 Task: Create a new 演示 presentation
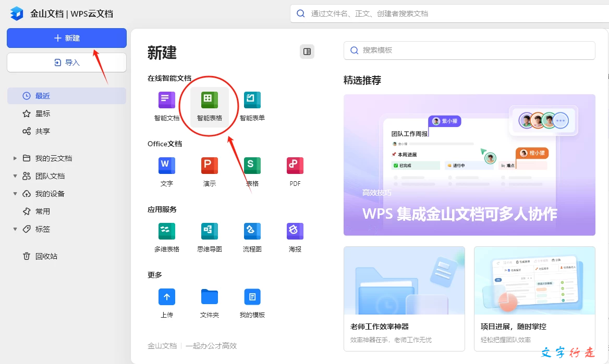(x=210, y=172)
